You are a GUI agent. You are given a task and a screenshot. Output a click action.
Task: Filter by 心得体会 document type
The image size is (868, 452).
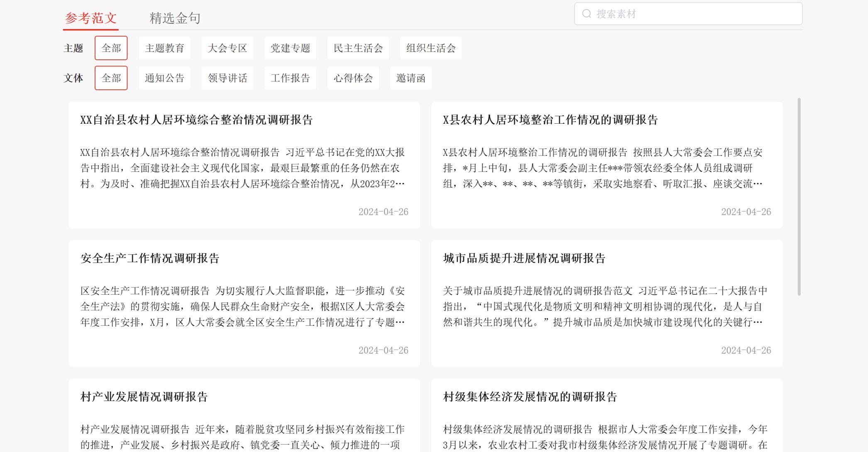[x=353, y=78]
